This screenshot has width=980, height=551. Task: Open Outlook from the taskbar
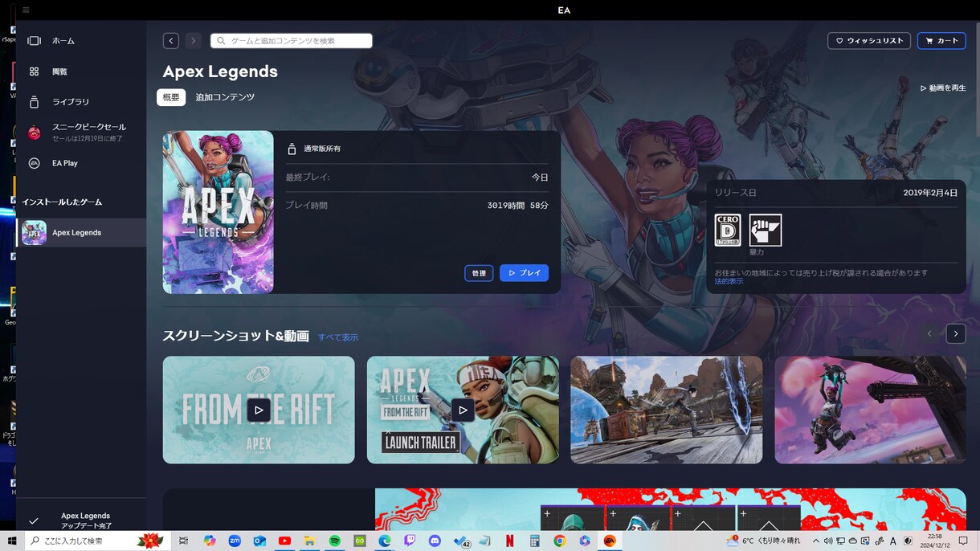click(x=259, y=541)
